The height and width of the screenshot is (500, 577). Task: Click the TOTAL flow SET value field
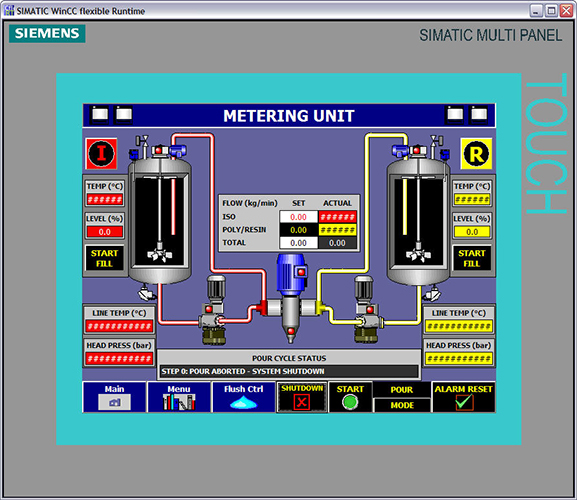click(x=298, y=243)
